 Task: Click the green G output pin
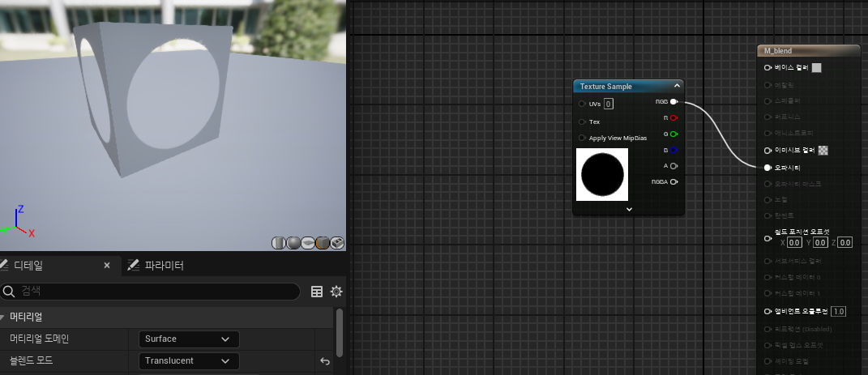(x=673, y=134)
